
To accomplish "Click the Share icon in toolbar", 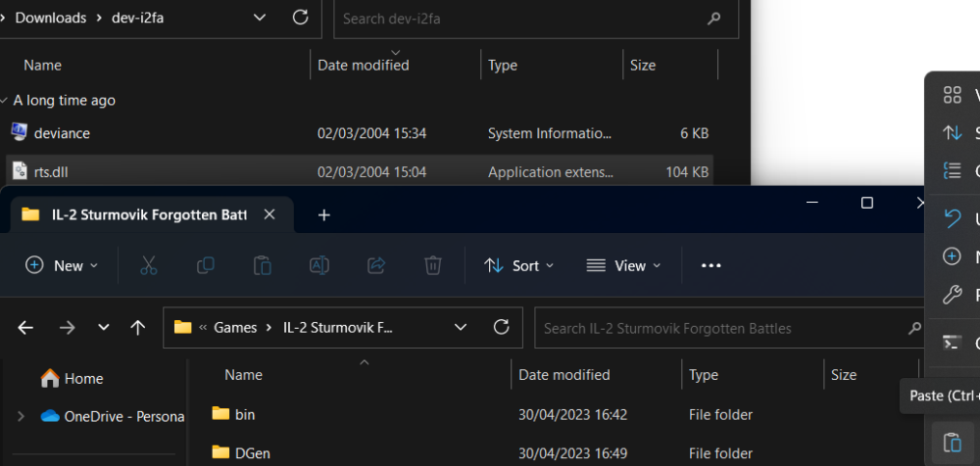I will point(375,265).
